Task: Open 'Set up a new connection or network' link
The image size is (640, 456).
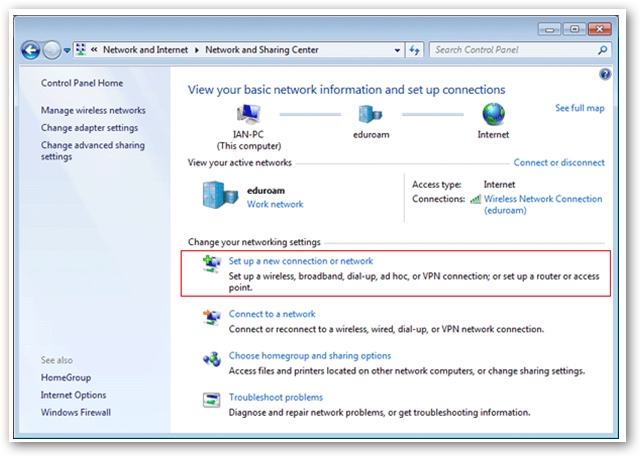Action: click(x=301, y=261)
